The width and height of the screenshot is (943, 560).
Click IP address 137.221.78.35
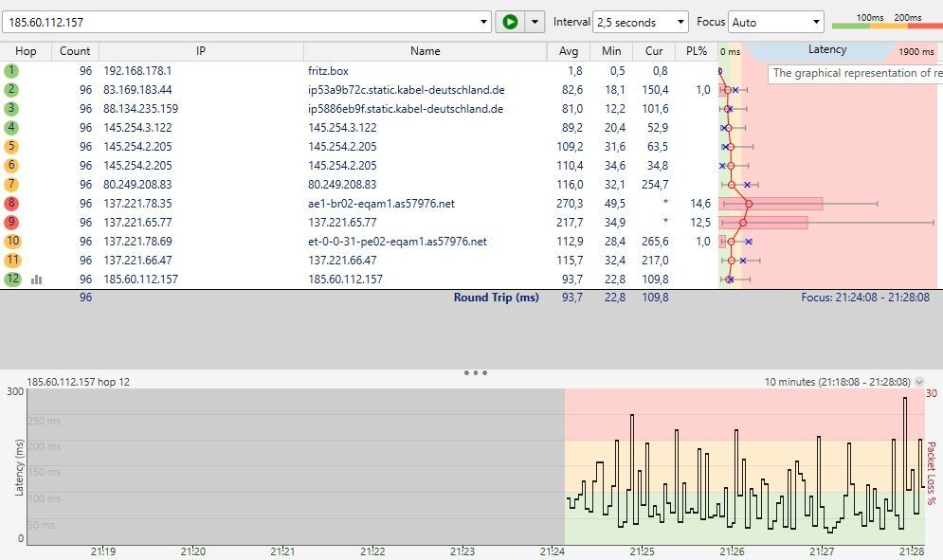click(x=137, y=204)
